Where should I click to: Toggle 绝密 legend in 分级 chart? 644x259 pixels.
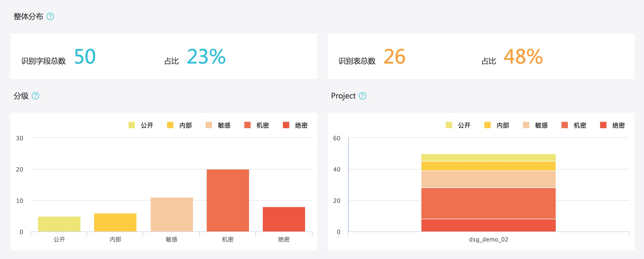point(295,125)
